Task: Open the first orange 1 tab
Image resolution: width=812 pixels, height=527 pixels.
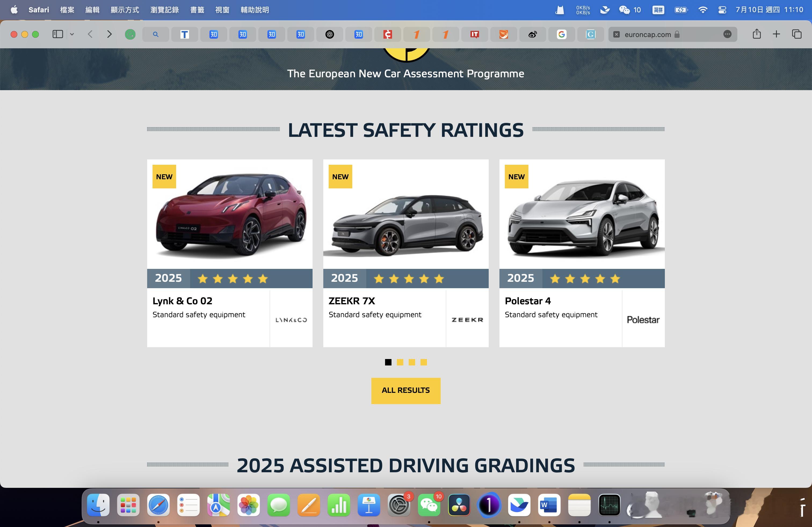Action: pos(416,34)
